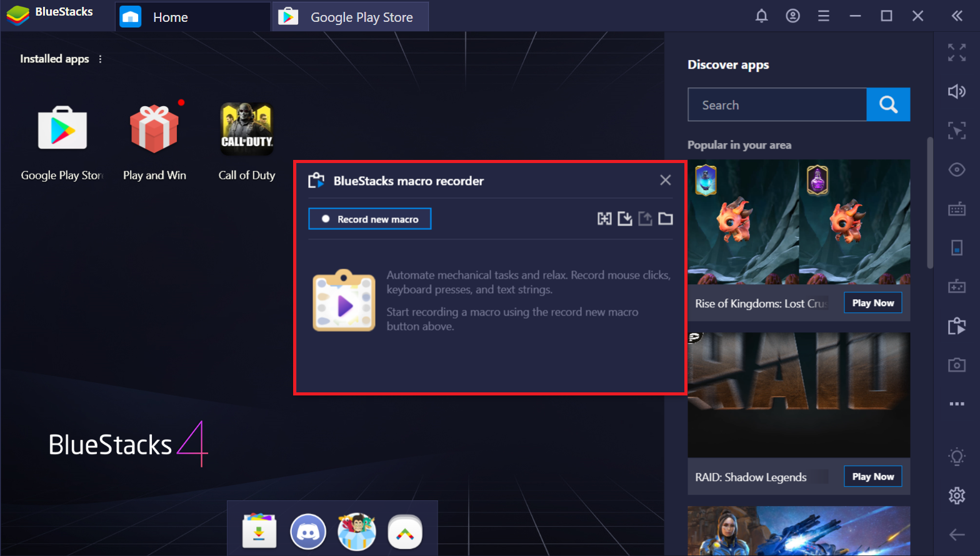Click the Discover apps scrollbar
This screenshot has height=556, width=980.
[930, 203]
